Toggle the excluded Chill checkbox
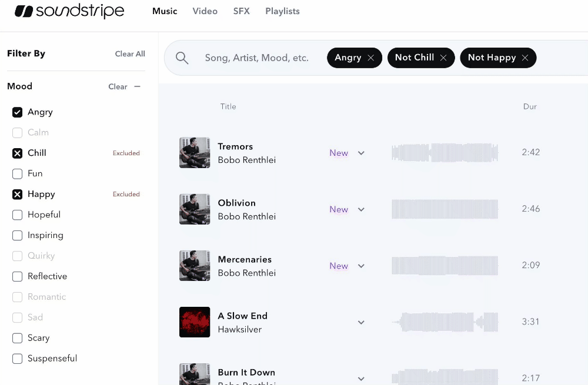 [18, 153]
